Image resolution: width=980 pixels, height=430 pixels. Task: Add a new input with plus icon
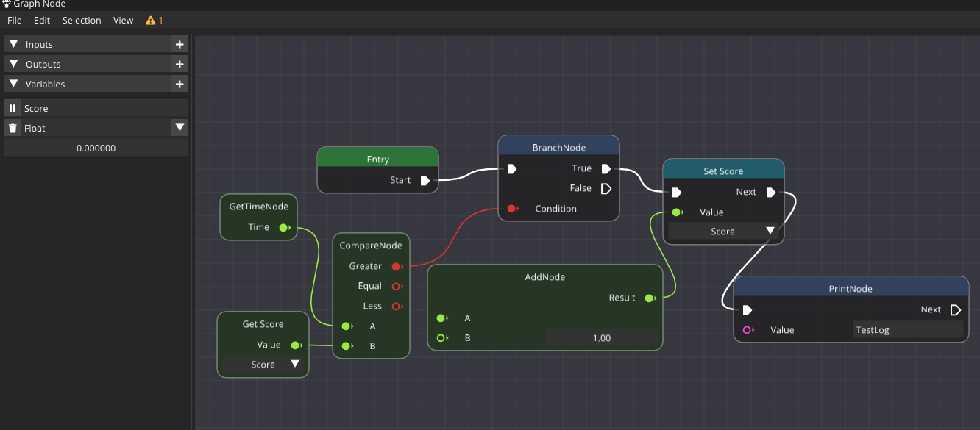point(180,45)
